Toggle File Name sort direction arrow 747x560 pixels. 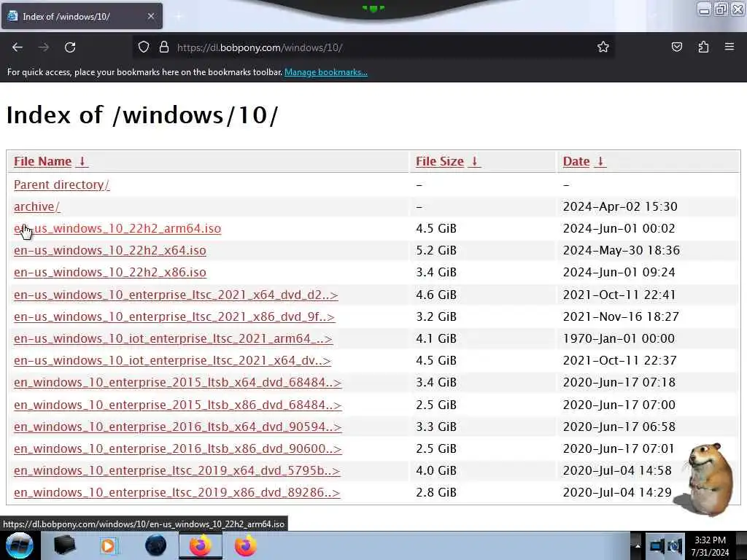coord(82,161)
